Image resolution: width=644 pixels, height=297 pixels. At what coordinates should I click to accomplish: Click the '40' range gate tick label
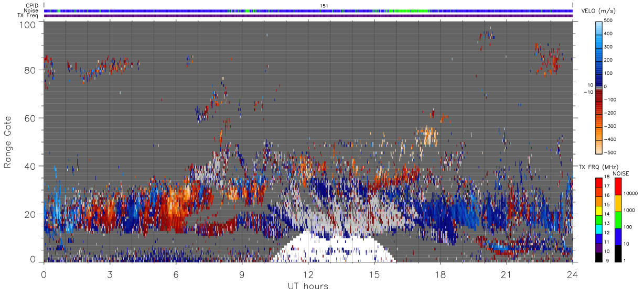pos(31,166)
